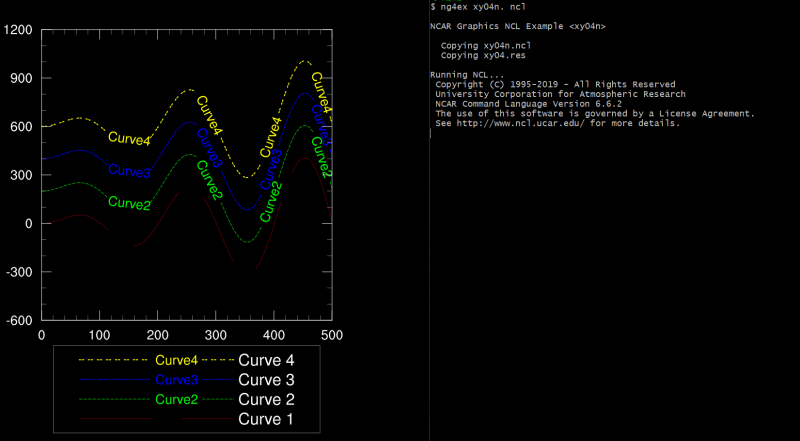This screenshot has width=800, height=441.
Task: Click the http://www.ncl.ucar.edu/ URL in terminal
Action: click(x=519, y=123)
